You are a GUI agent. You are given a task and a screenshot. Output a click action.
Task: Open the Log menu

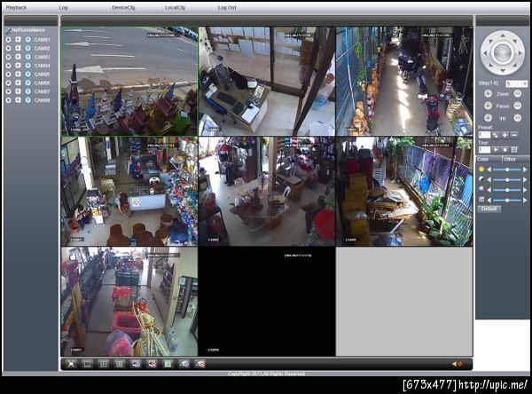pyautogui.click(x=63, y=7)
